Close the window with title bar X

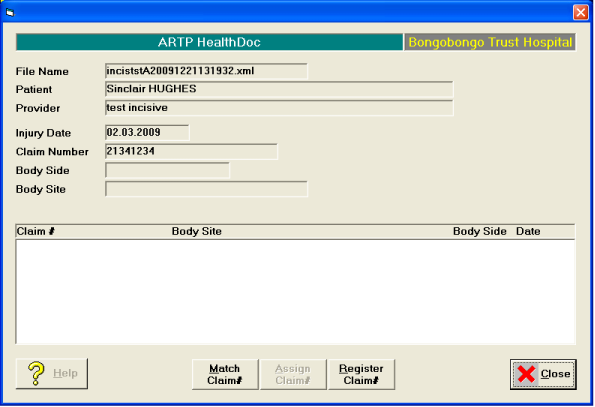coord(581,12)
